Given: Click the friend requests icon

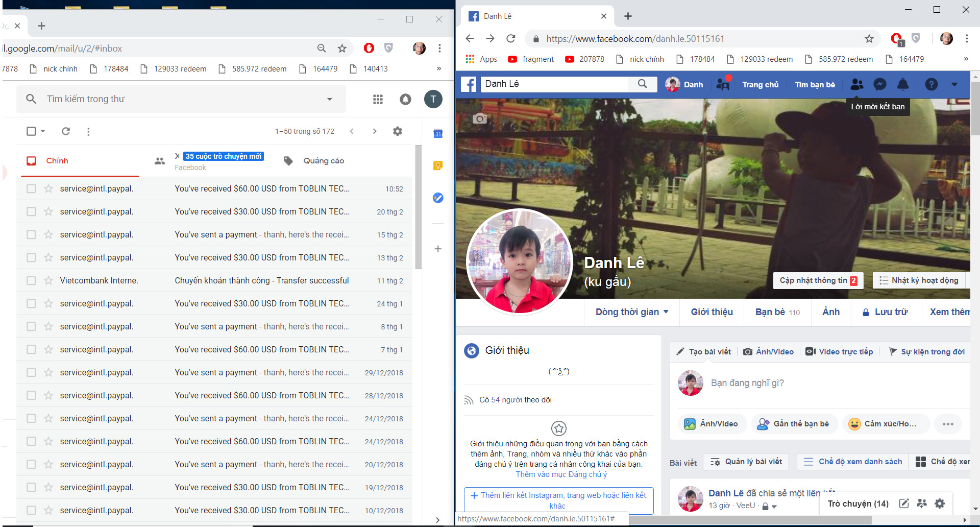Looking at the screenshot, I should 857,84.
